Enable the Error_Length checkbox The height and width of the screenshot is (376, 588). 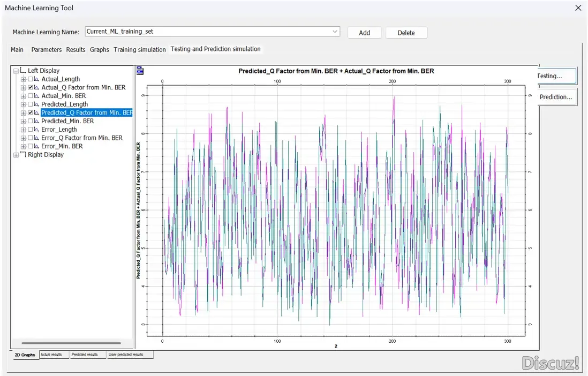point(31,130)
